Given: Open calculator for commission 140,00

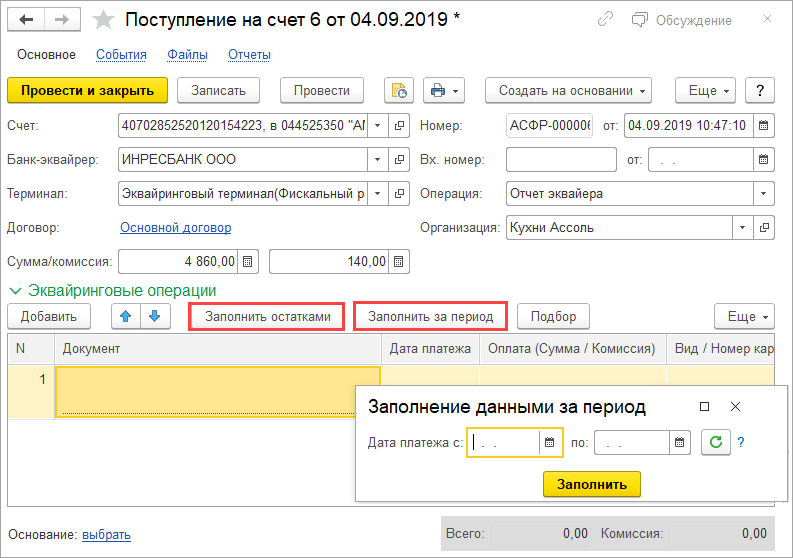Looking at the screenshot, I should tap(399, 262).
